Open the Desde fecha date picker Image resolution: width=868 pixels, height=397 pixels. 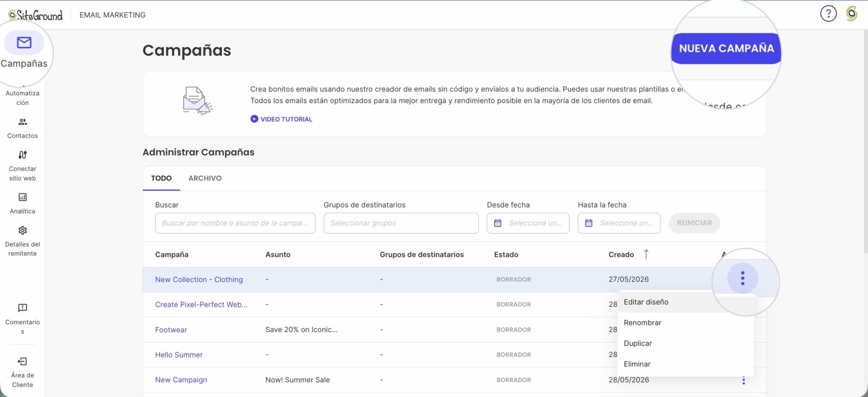[528, 223]
